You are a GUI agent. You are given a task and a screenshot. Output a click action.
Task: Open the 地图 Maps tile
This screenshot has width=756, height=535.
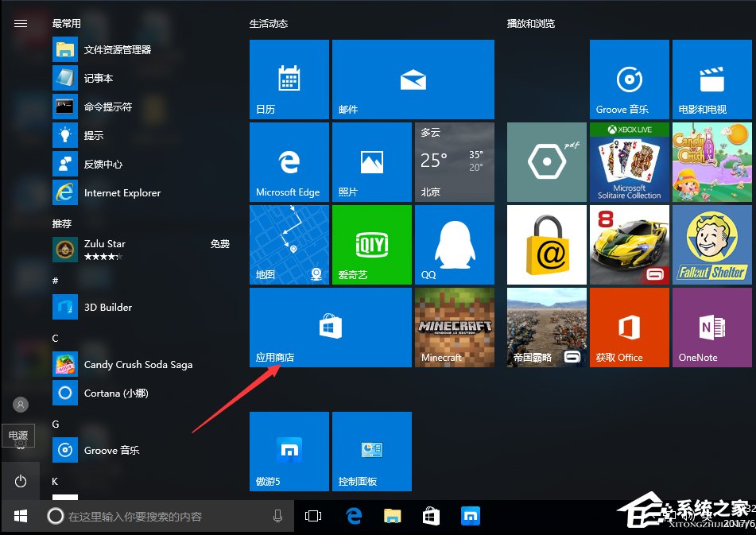click(x=289, y=244)
